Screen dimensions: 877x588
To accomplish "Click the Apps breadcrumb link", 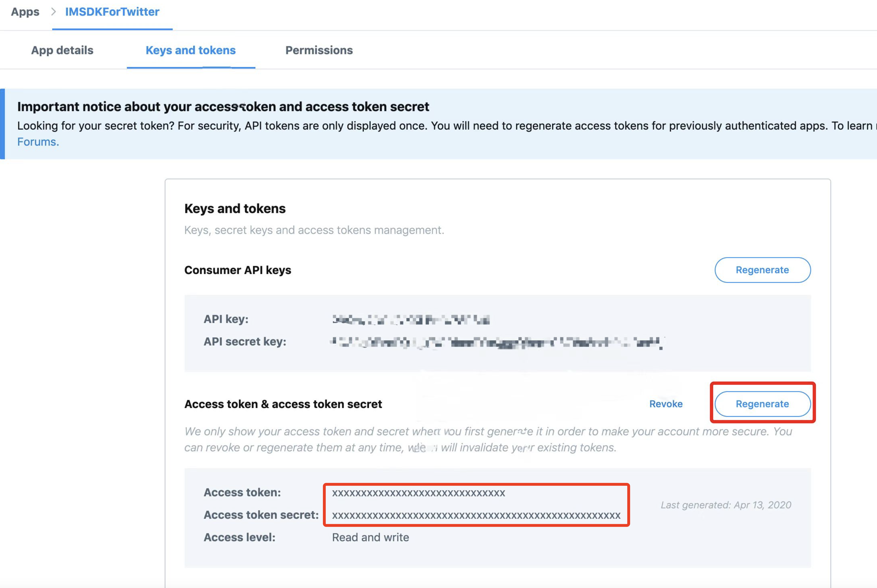I will pyautogui.click(x=25, y=12).
